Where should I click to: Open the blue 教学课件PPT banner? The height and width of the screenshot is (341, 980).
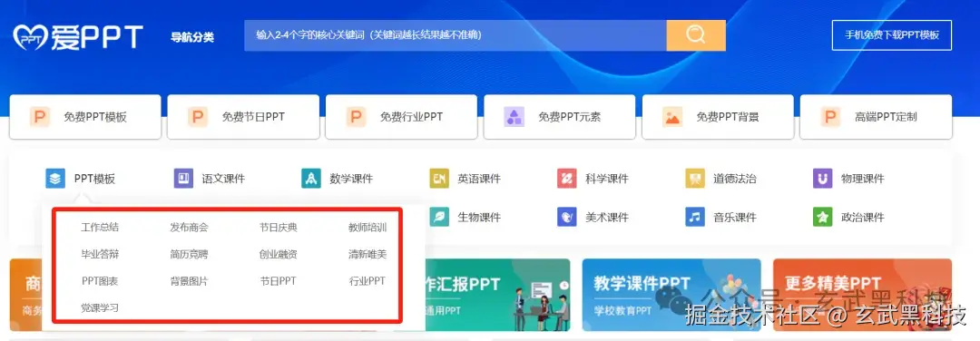pyautogui.click(x=671, y=295)
